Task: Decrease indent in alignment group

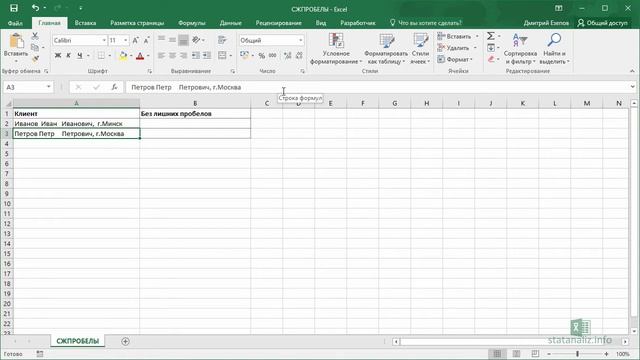Action: [x=196, y=56]
